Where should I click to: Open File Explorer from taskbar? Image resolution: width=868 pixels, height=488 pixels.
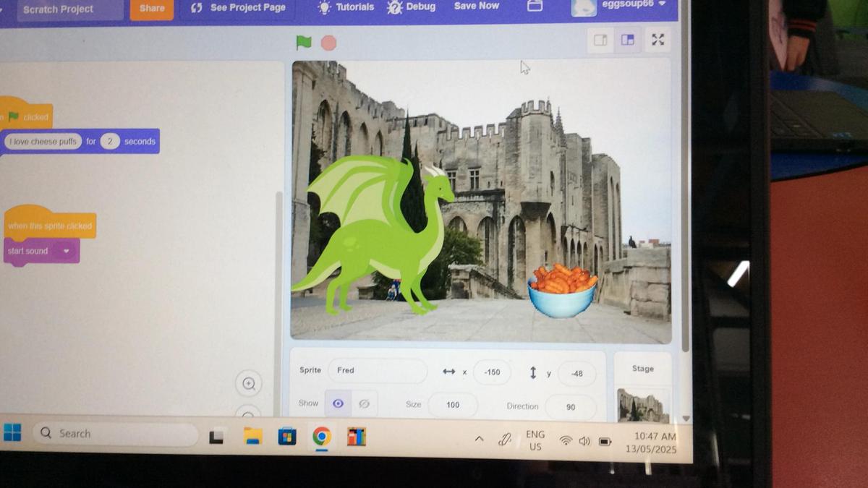[252, 436]
